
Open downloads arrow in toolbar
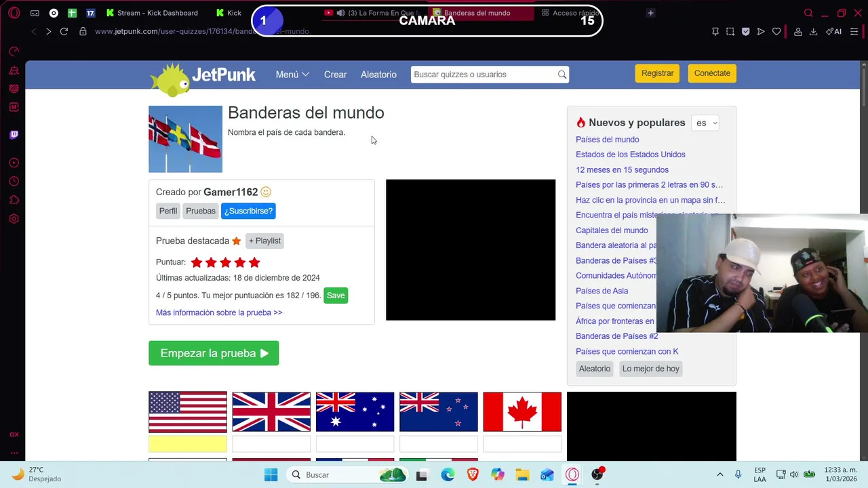coord(813,31)
